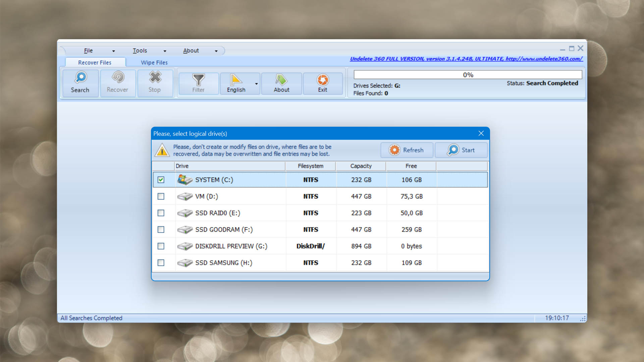This screenshot has width=644, height=362.
Task: Click the Refresh button in the dialog
Action: tap(407, 150)
